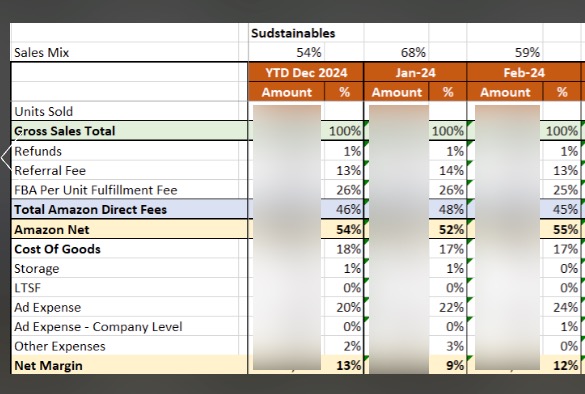Select Cost Of Goods 18% in YTD column
Image resolution: width=585 pixels, height=394 pixels.
coord(348,249)
